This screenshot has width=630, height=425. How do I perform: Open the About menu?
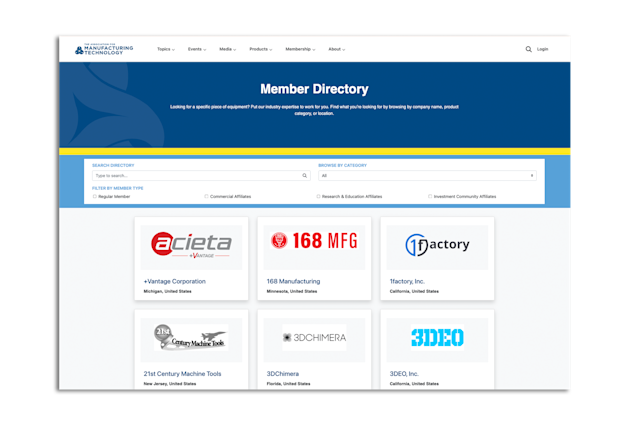tap(337, 49)
